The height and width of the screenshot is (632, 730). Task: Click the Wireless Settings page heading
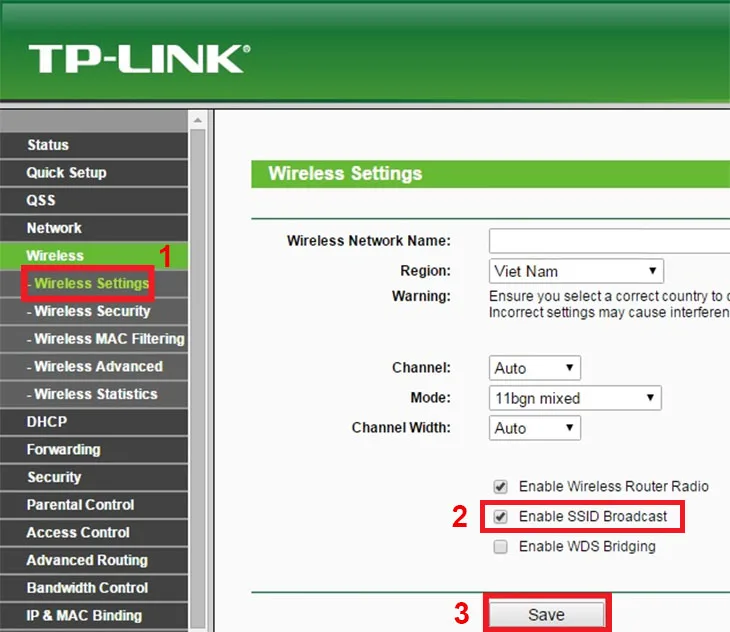tap(345, 174)
